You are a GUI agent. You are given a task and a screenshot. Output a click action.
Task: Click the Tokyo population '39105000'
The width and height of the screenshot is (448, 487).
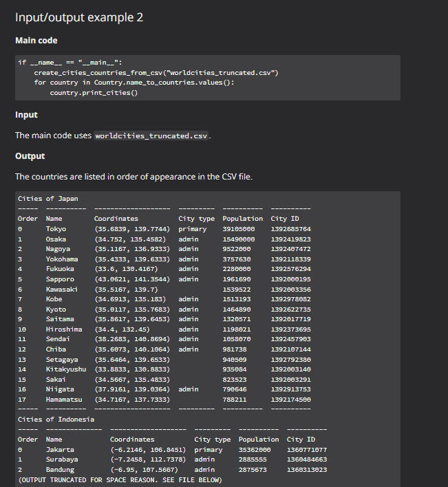239,229
